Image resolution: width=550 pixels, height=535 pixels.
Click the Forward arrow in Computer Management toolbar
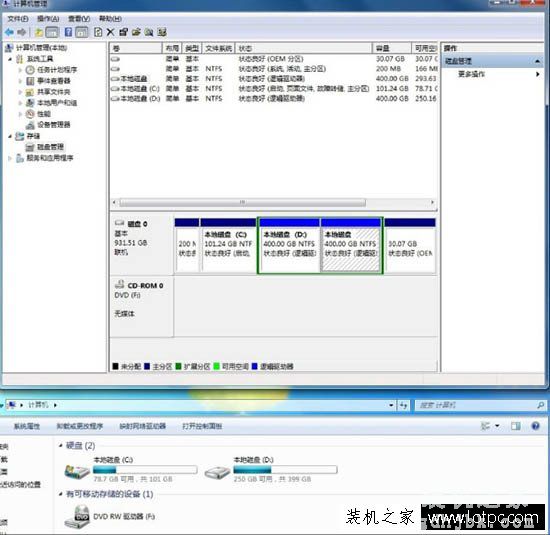22,33
